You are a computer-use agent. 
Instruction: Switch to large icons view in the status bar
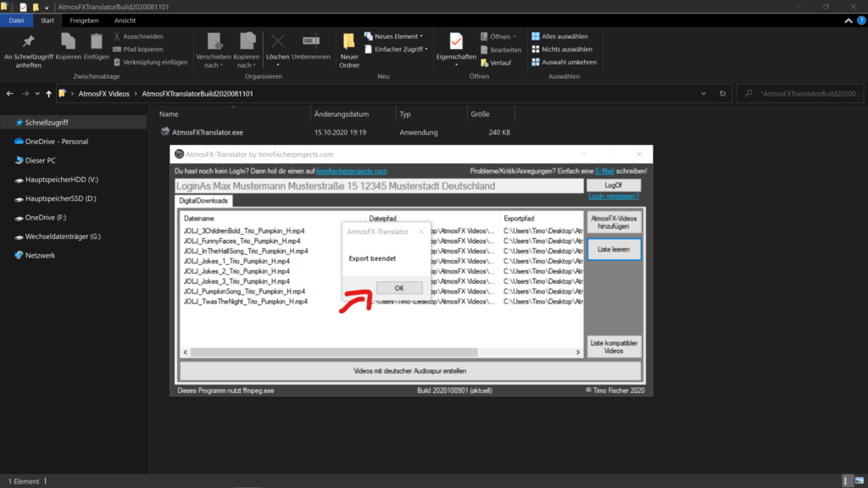(860, 481)
